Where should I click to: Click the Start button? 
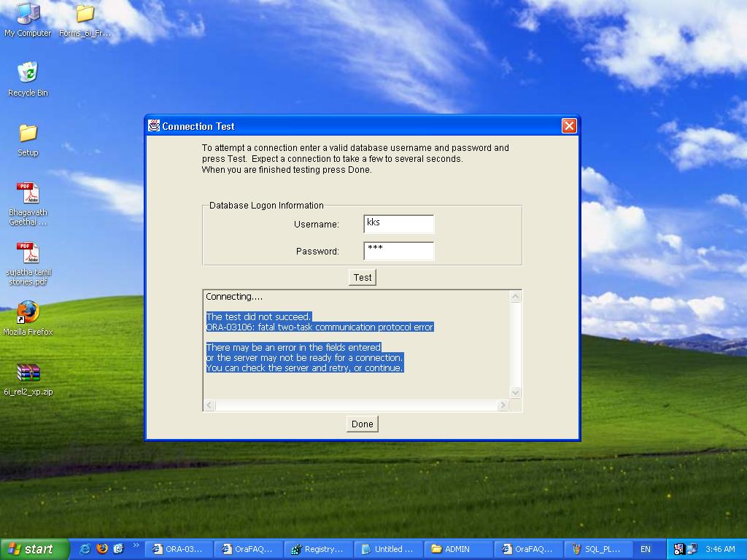[x=34, y=549]
